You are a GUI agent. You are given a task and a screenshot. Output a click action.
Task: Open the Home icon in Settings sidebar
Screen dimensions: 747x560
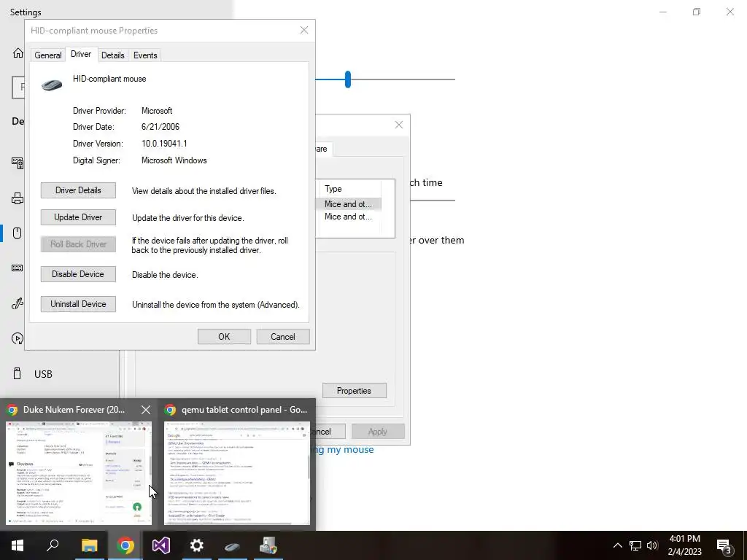tap(18, 52)
